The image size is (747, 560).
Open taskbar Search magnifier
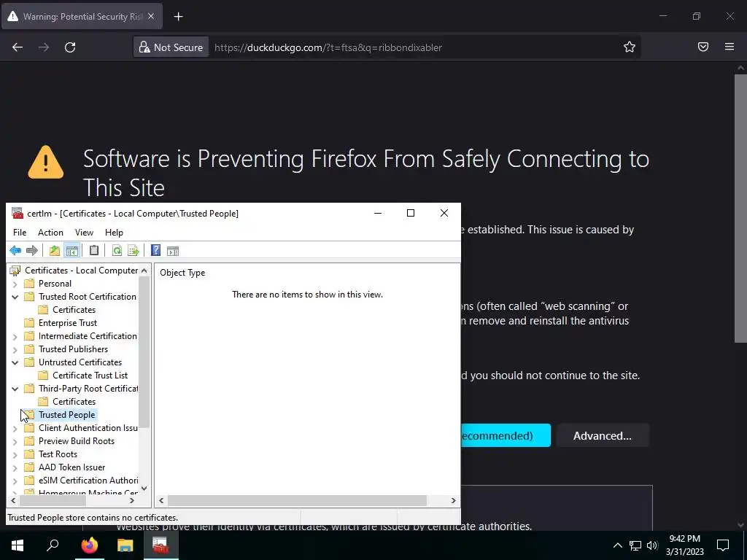click(x=53, y=545)
